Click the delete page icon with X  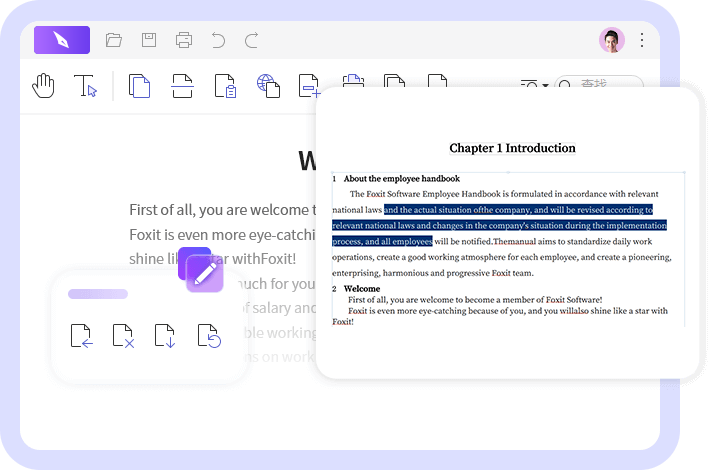tap(123, 335)
